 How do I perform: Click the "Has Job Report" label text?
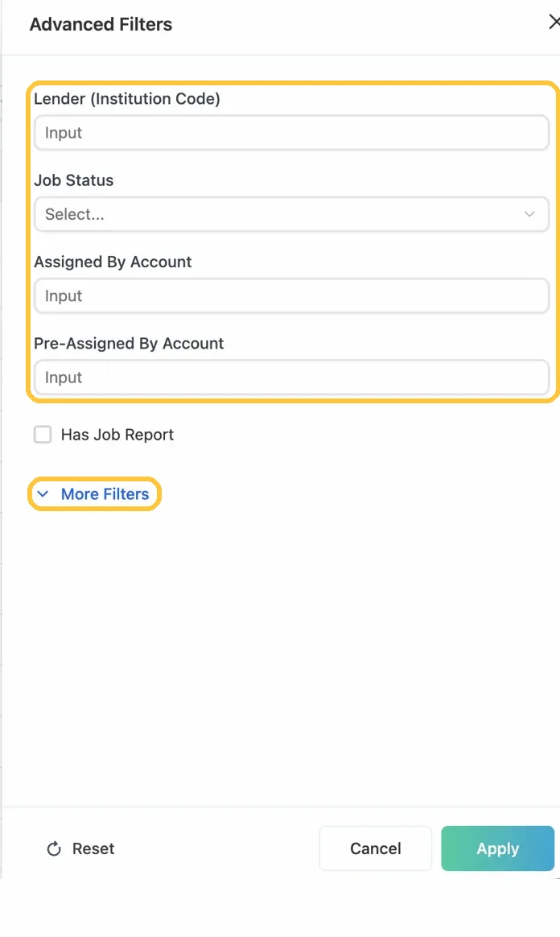click(117, 435)
